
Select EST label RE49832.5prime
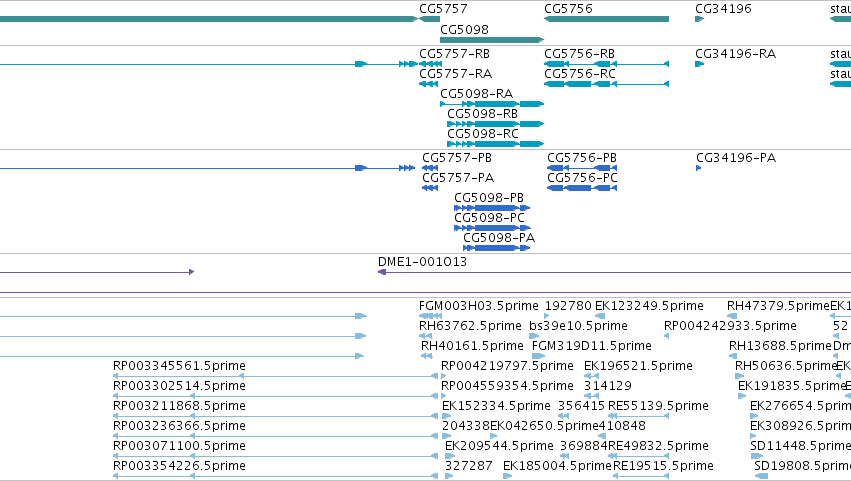(x=658, y=447)
